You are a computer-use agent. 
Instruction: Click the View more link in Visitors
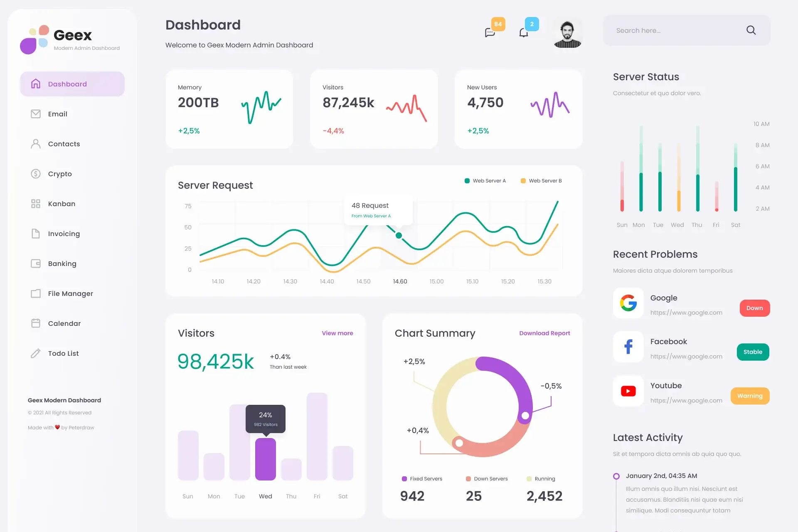[337, 333]
